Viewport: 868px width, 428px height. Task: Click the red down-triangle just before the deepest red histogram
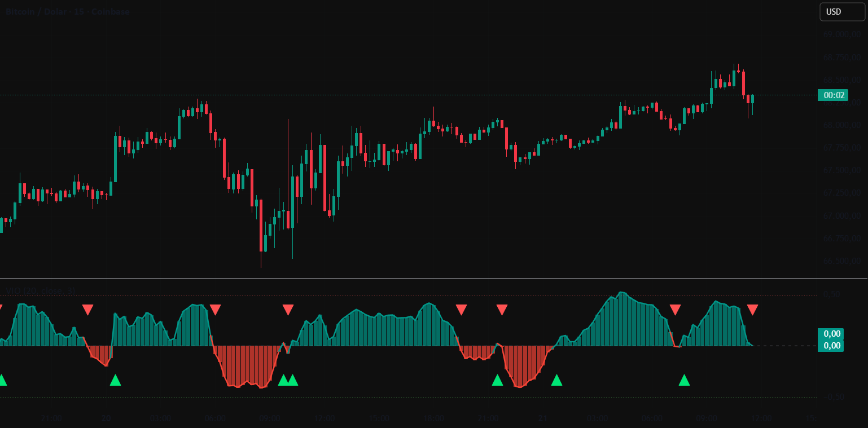[215, 310]
